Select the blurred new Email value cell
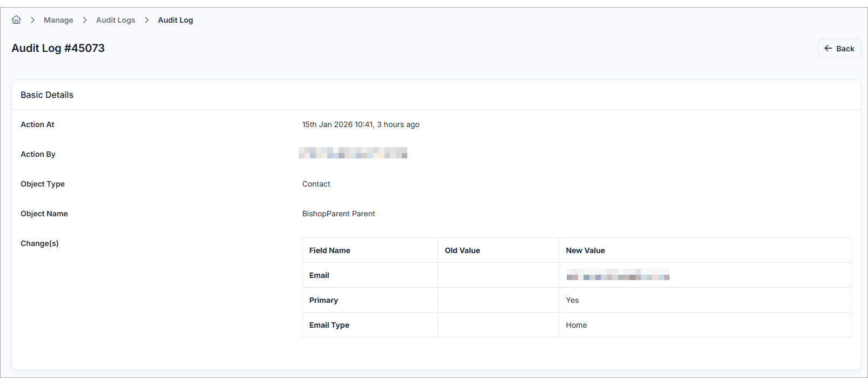 point(618,275)
